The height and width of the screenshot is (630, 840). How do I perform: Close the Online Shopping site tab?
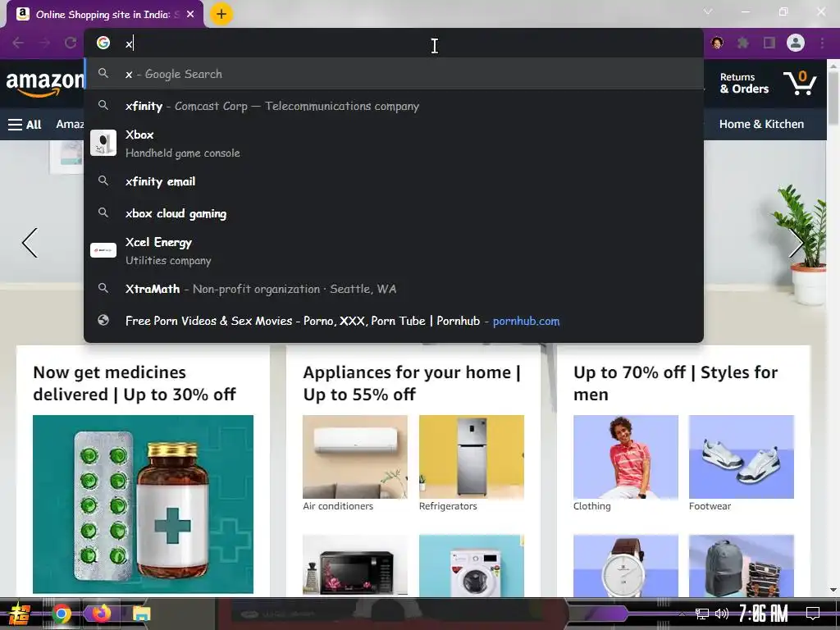click(x=190, y=15)
